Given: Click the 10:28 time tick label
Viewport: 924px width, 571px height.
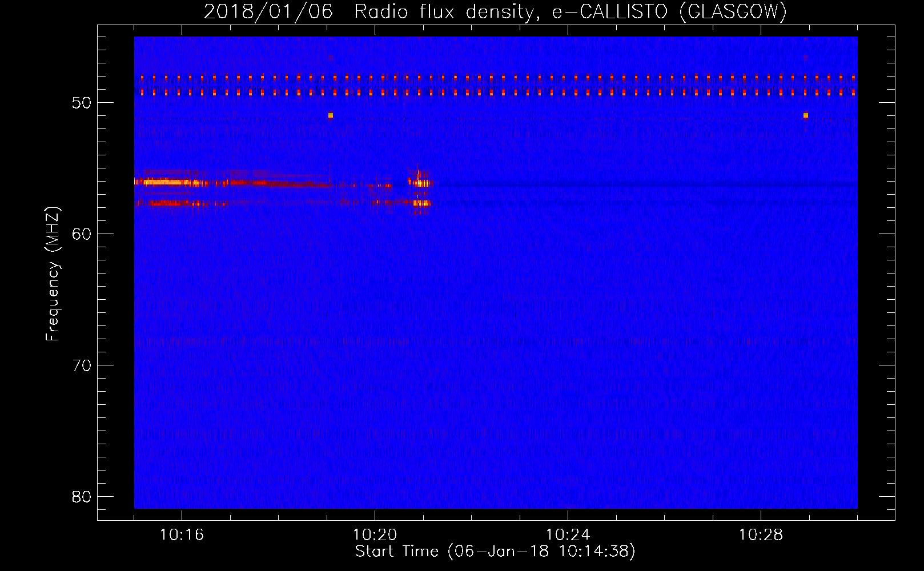Looking at the screenshot, I should 761,534.
